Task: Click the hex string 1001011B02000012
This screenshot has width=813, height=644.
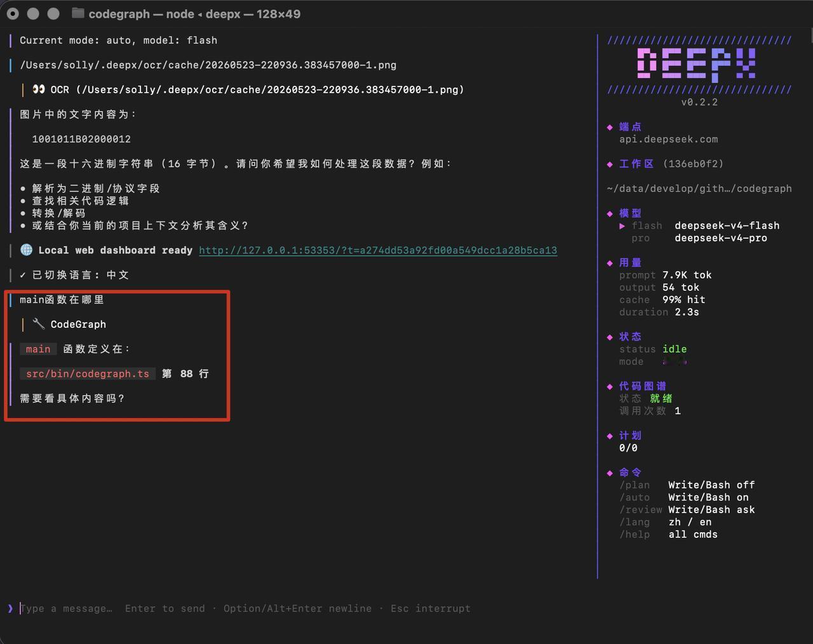Action: click(x=81, y=139)
